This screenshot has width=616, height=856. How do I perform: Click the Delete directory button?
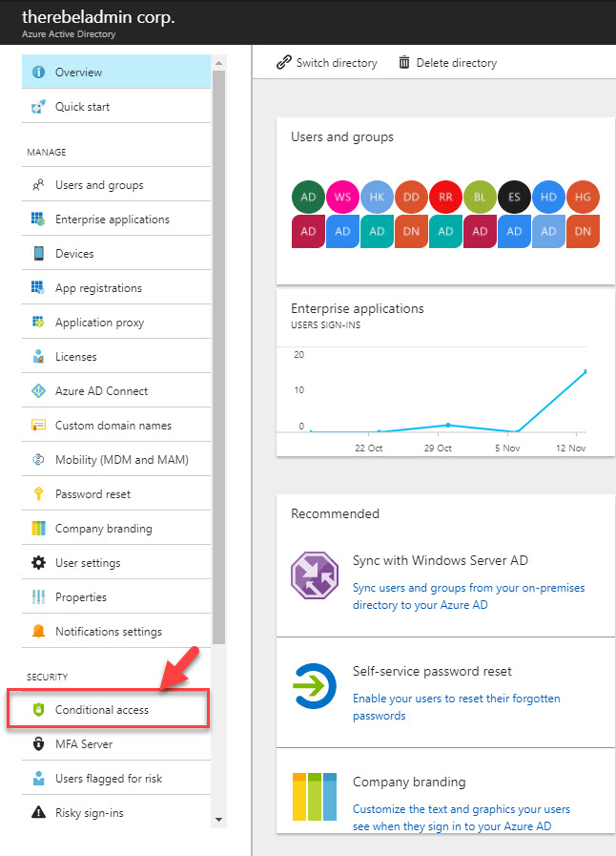tap(447, 62)
